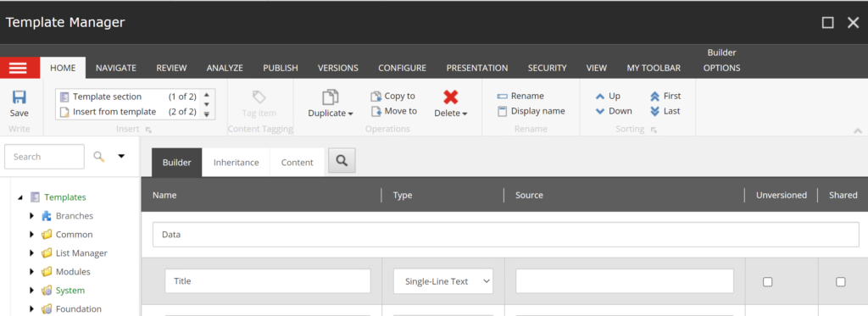Click the Duplicate pages icon
868x316 pixels.
click(331, 97)
